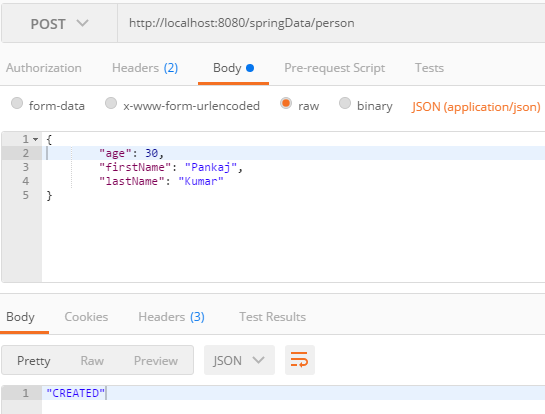Select the raw radio button

tap(286, 103)
